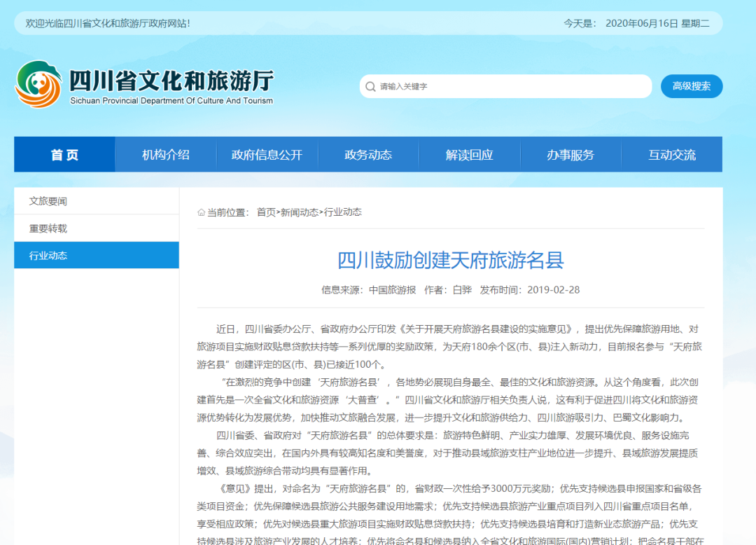Click the Sichuan Culture and Tourism logo
This screenshot has height=545, width=756.
point(38,85)
